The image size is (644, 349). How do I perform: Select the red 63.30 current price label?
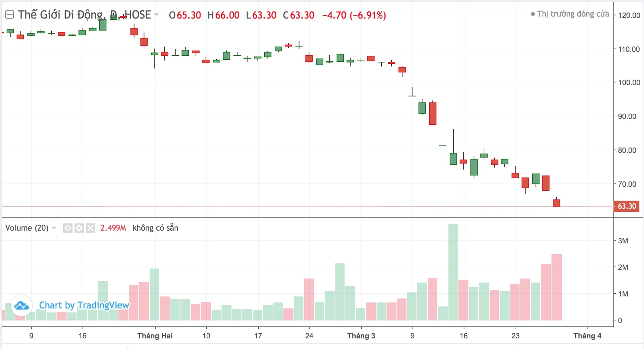(x=627, y=206)
